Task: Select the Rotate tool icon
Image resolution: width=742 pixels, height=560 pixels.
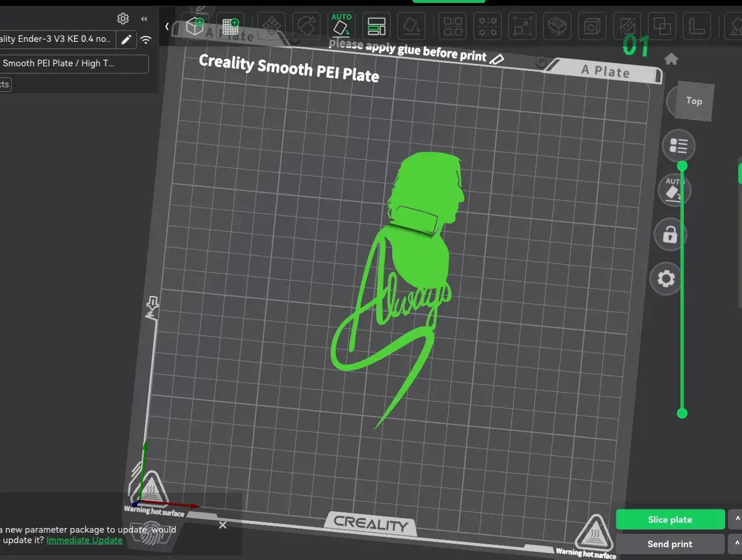Action: [x=306, y=26]
